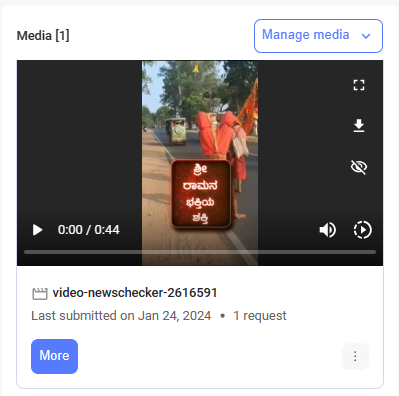399x396 pixels.
Task: Click the '1 request' text
Action: click(x=260, y=316)
